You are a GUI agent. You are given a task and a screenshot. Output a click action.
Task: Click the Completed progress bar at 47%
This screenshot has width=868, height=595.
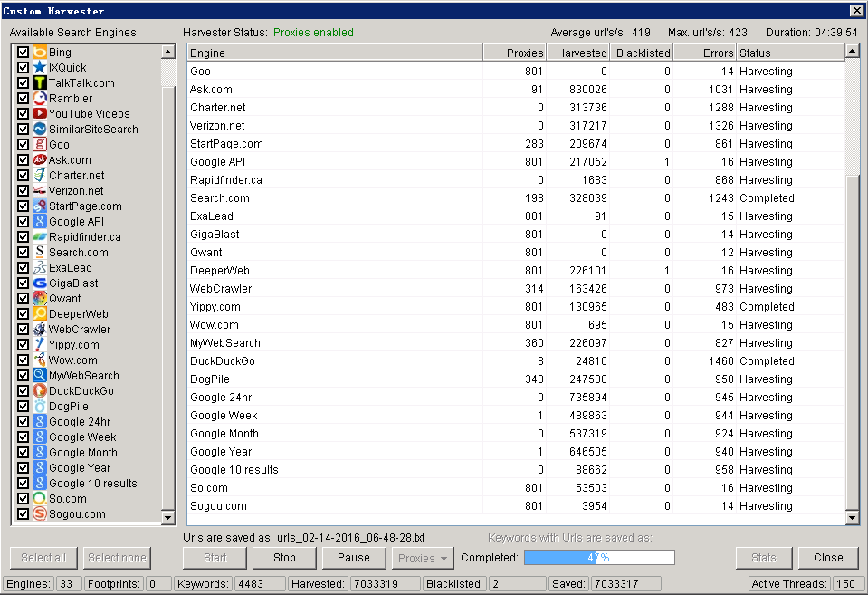(x=599, y=557)
